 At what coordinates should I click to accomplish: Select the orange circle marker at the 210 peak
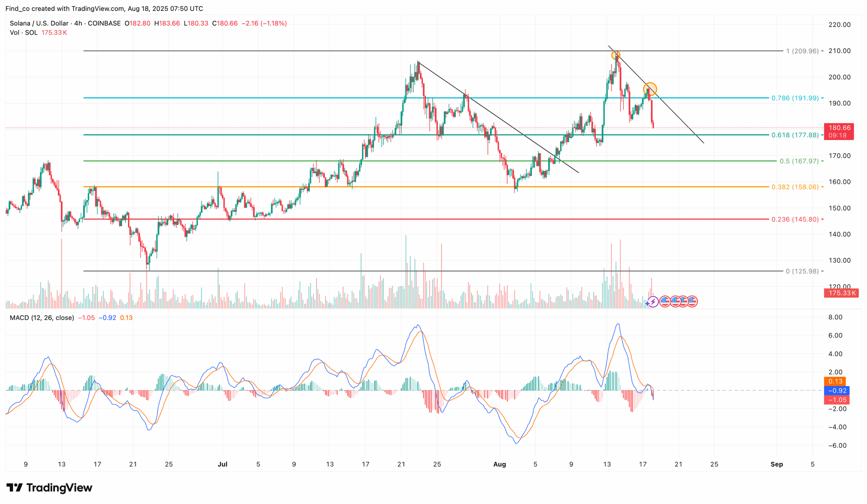615,55
